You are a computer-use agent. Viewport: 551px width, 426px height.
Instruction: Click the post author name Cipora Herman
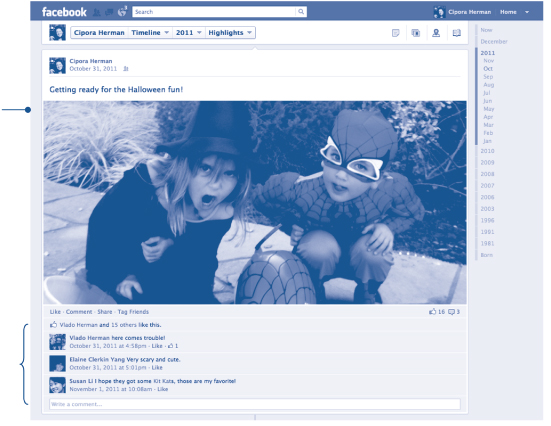91,61
